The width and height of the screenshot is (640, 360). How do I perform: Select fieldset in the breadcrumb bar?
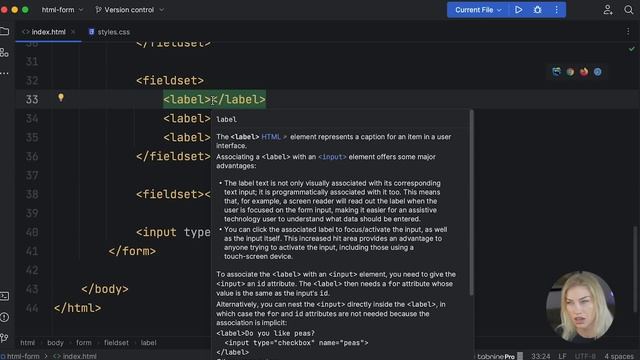[x=116, y=343]
